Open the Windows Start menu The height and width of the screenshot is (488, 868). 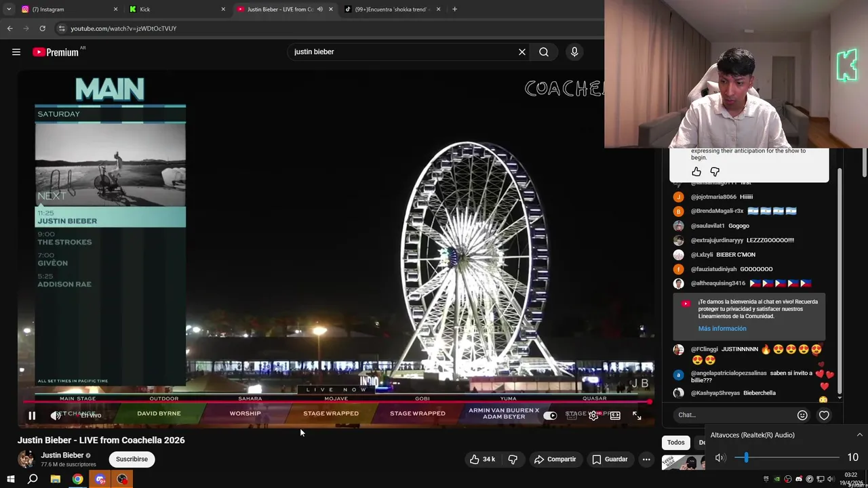click(11, 479)
